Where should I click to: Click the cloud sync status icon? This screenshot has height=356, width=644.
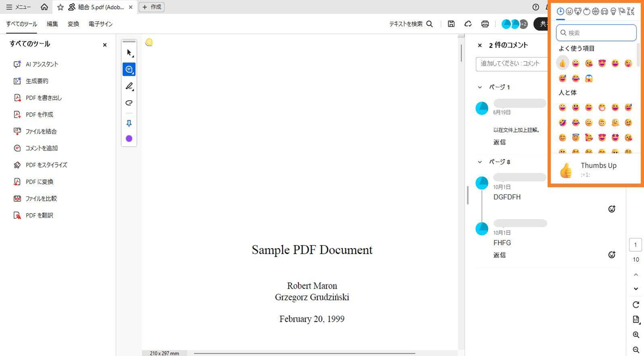(468, 24)
